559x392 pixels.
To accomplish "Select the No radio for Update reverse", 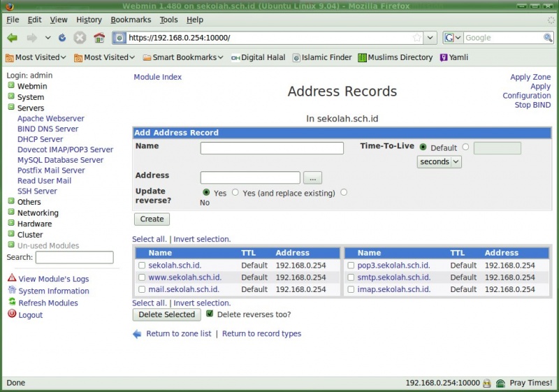I will click(x=344, y=192).
